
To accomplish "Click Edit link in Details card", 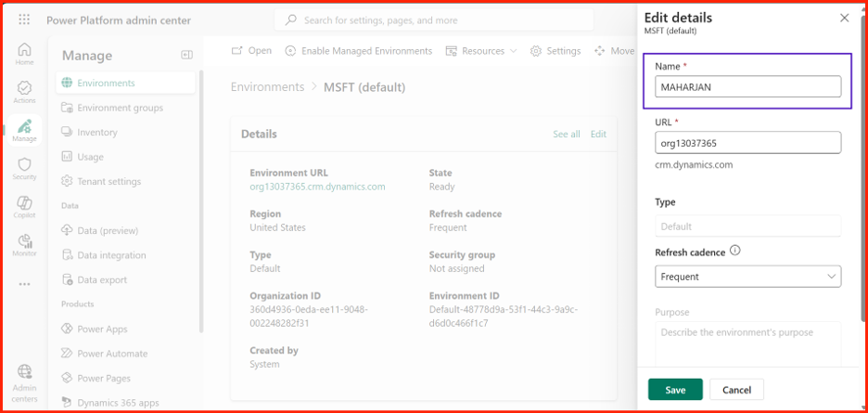I will (x=598, y=135).
